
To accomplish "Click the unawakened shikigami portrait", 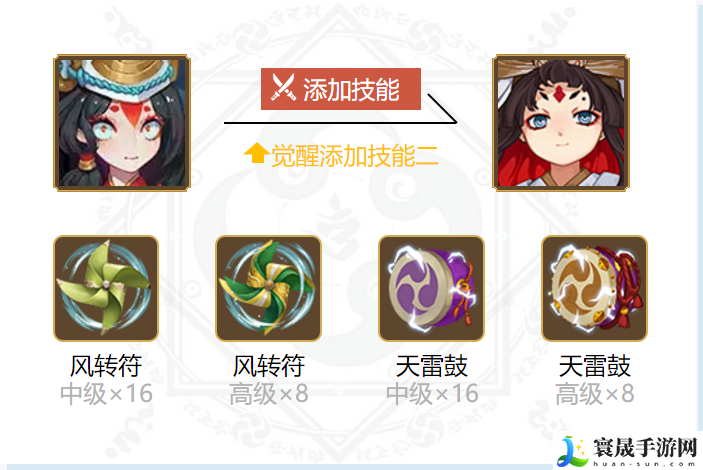I will click(x=122, y=123).
